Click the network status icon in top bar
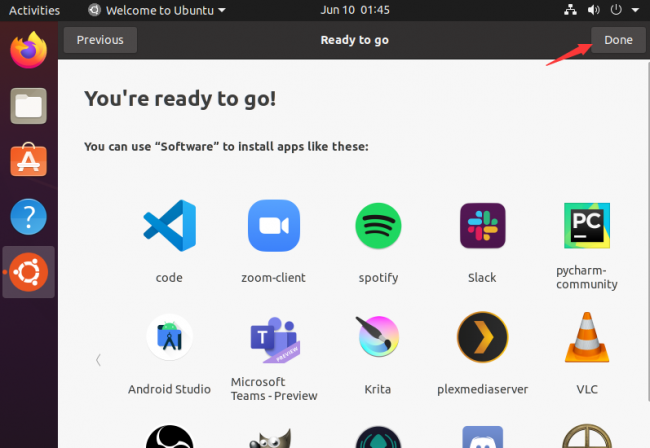650x448 pixels. coord(570,10)
